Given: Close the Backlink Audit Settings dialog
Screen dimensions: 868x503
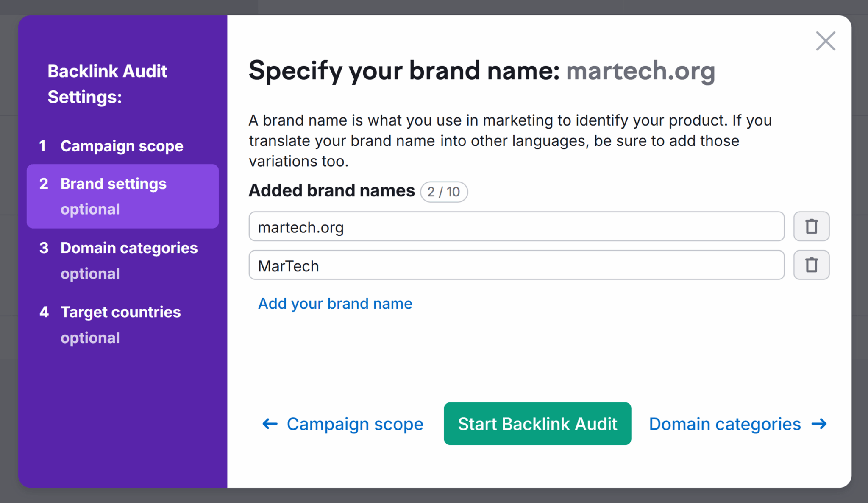Looking at the screenshot, I should [825, 41].
